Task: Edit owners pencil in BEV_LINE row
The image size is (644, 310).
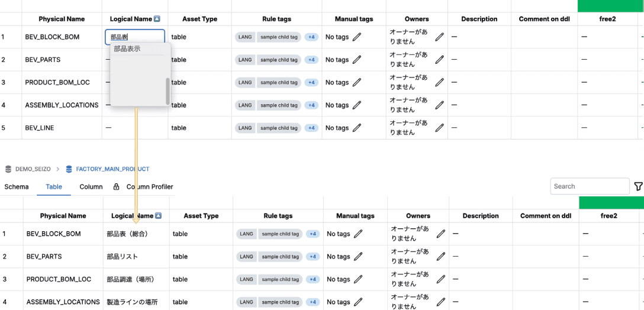Action: click(x=439, y=128)
